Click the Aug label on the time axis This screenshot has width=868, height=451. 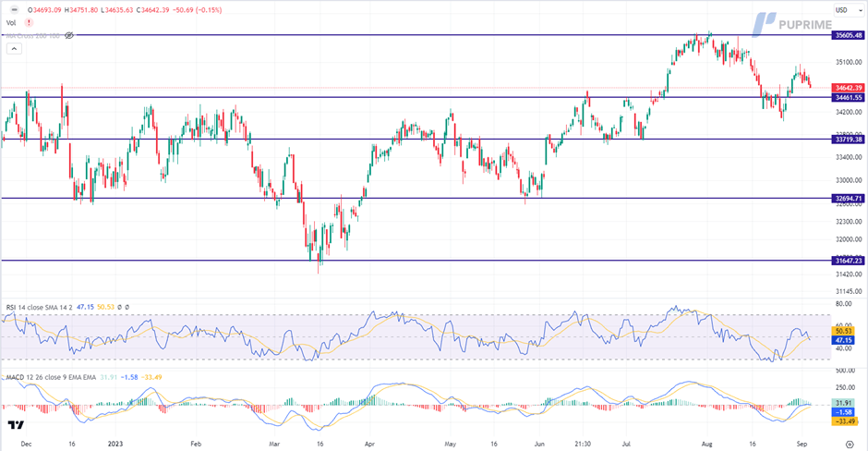pos(706,444)
